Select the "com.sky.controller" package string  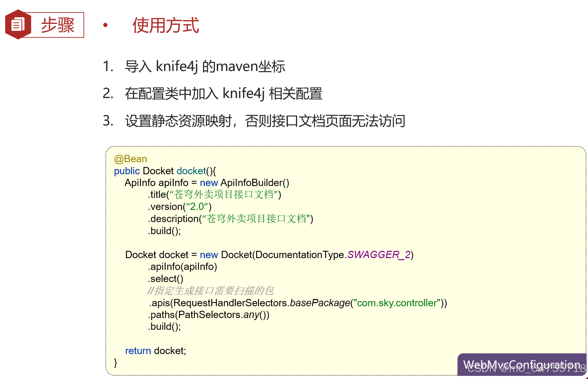pos(396,303)
